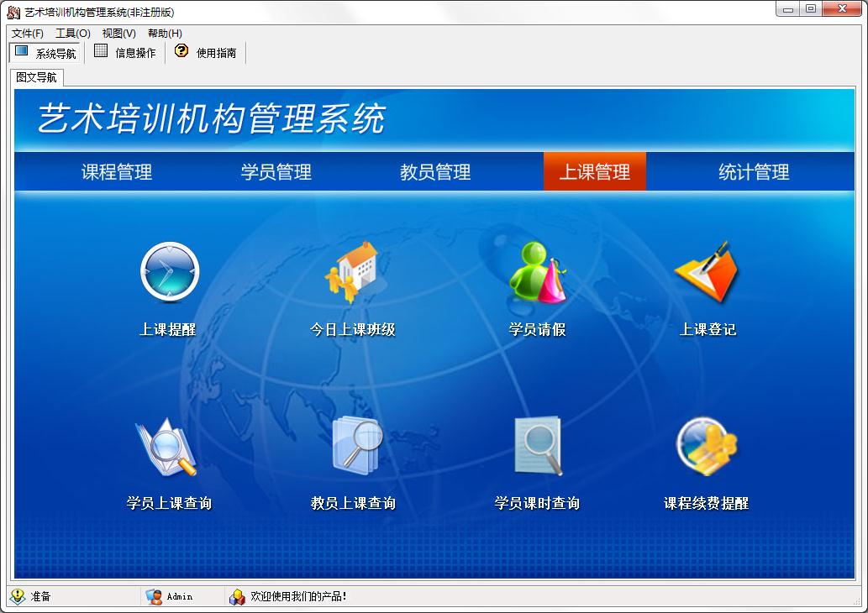Viewport: 868px width, 613px height.
Task: Minimize the application window
Action: point(788,9)
